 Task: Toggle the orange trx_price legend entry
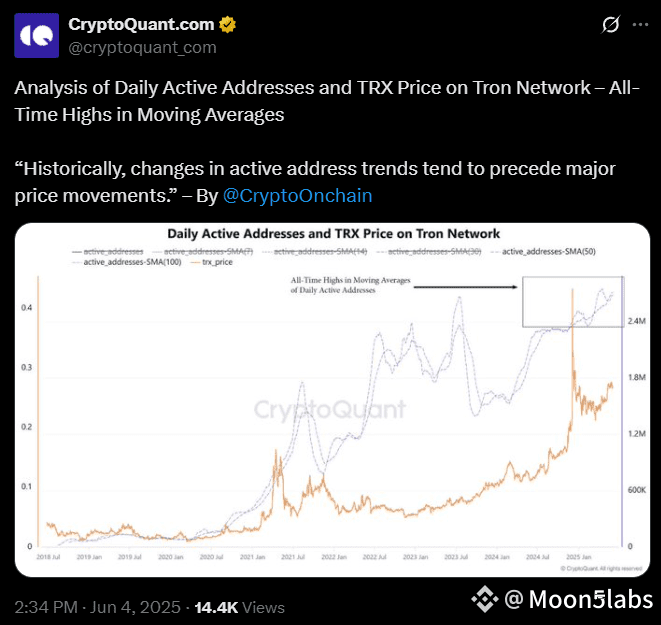[212, 262]
